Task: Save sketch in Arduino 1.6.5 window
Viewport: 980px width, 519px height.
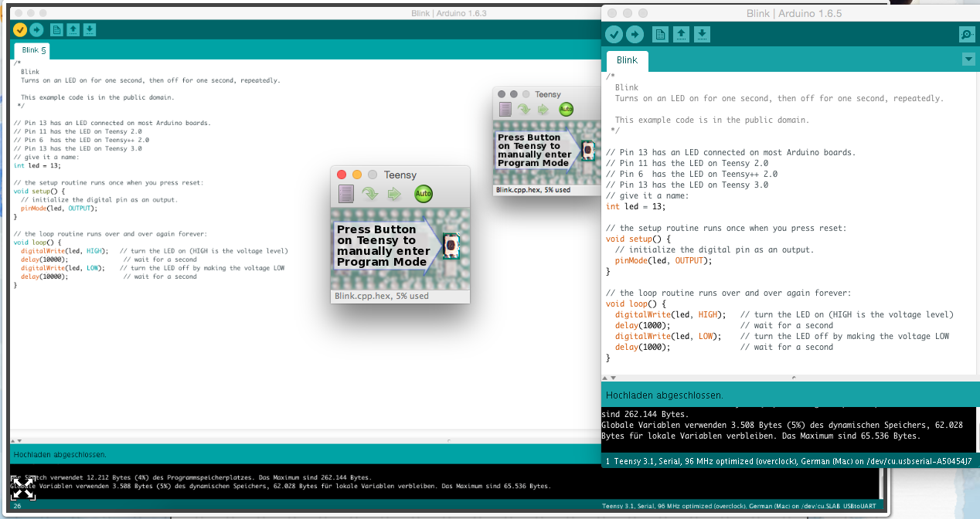Action: (x=702, y=34)
